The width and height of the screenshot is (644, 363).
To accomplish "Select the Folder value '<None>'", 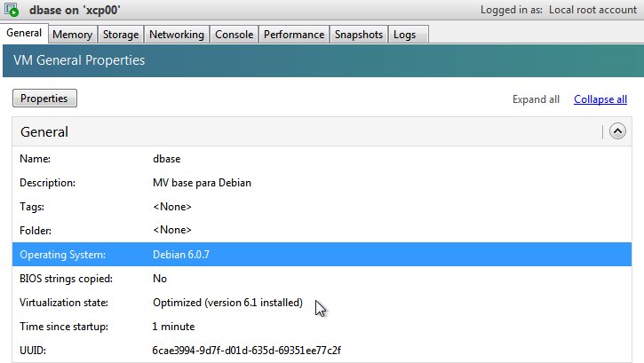I will pyautogui.click(x=172, y=230).
